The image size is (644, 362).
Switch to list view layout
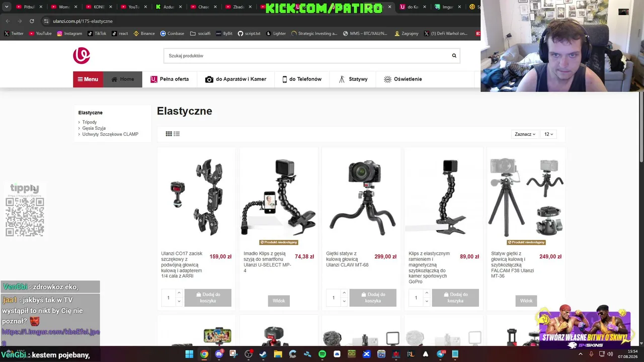tap(177, 134)
